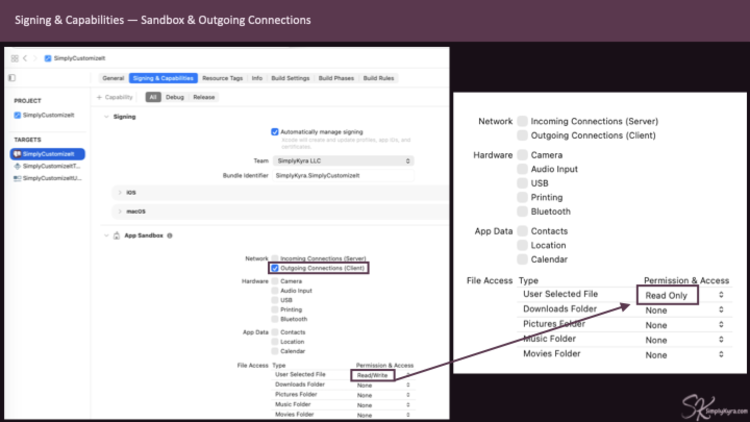The height and width of the screenshot is (422, 750).
Task: Toggle the sidebar panel icon
Action: [12, 78]
